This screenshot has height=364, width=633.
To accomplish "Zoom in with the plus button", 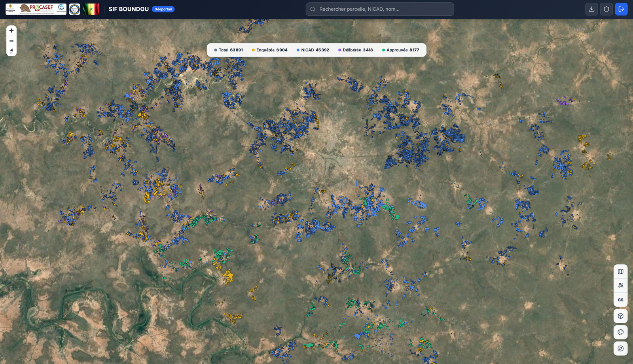I will coord(11,30).
